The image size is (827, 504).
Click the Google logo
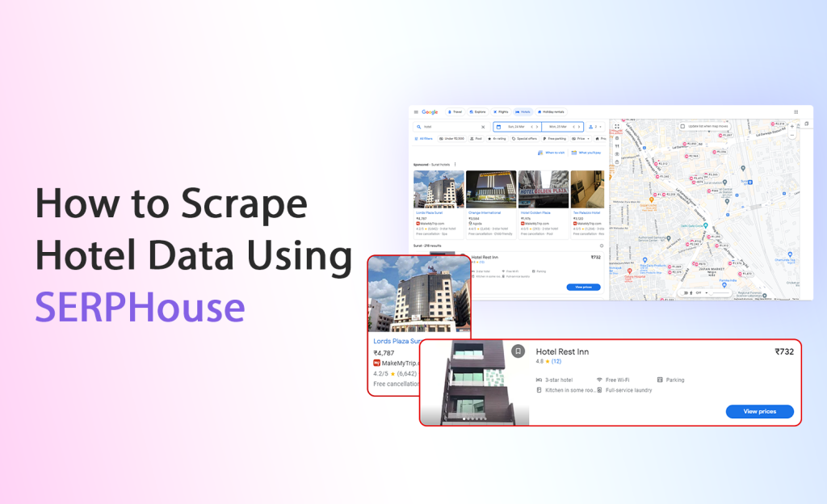pyautogui.click(x=430, y=111)
